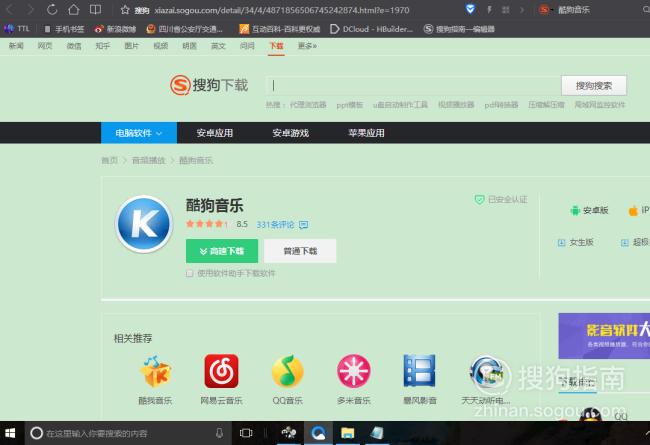Open the 四川省公安厅交通 bookmark
The width and height of the screenshot is (650, 445).
tap(184, 29)
